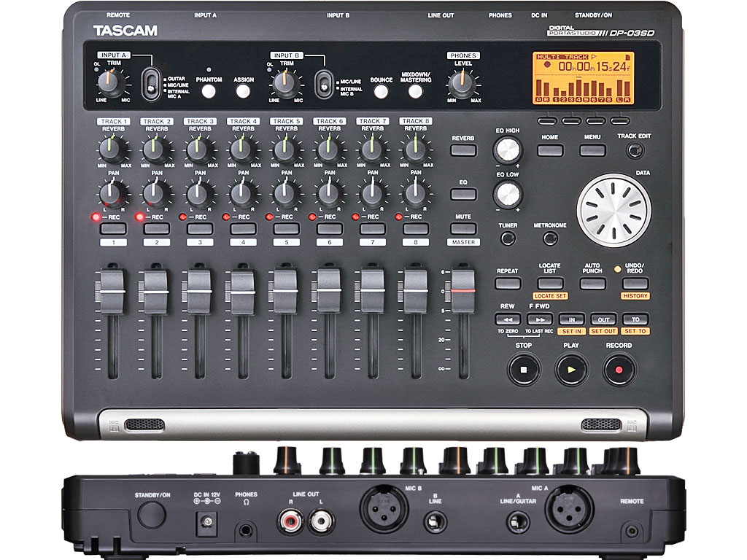
Task: Click the rear STANDBY/ON power button
Action: [152, 516]
